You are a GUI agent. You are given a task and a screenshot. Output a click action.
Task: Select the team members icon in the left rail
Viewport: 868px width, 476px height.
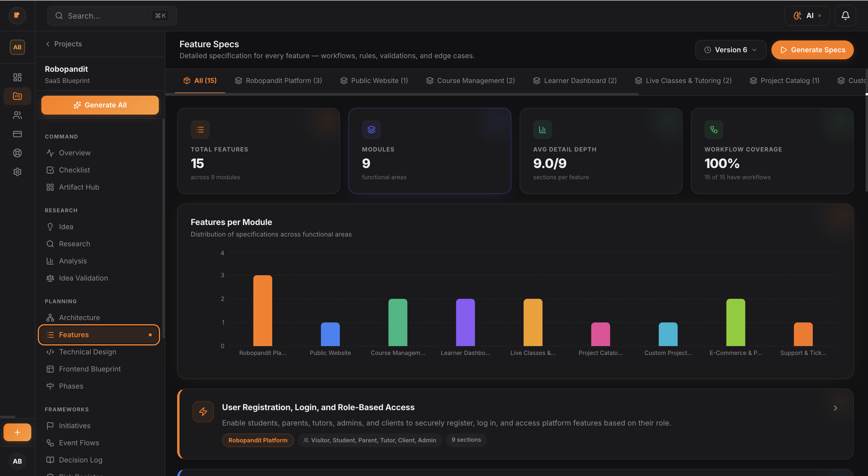tap(17, 115)
